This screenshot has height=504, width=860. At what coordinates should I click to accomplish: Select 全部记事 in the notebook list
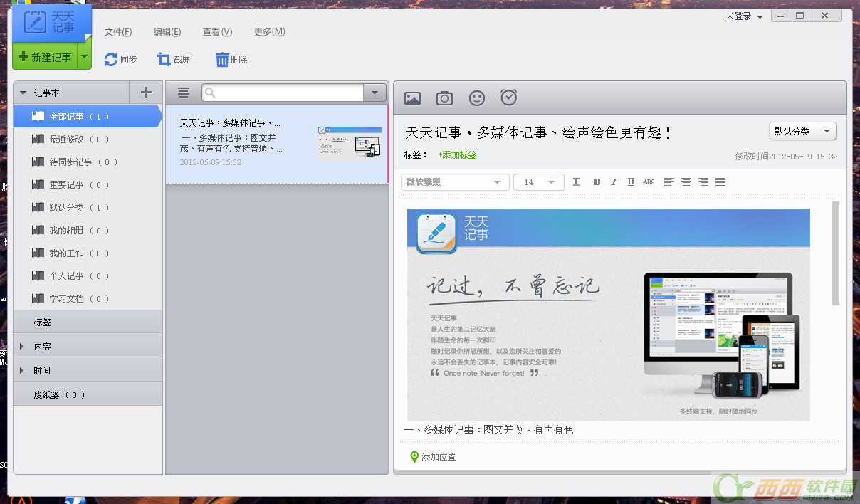coord(88,117)
